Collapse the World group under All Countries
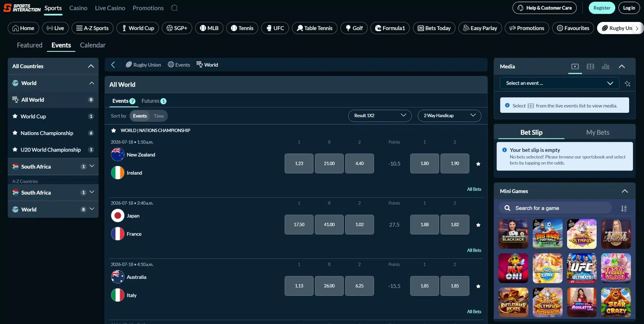Screen dimensions: 644x324 click(x=92, y=83)
